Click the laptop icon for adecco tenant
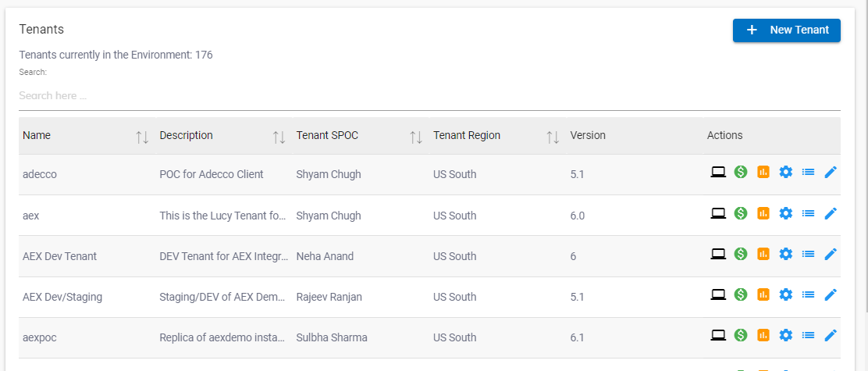Screen dimensions: 868x371 point(718,172)
